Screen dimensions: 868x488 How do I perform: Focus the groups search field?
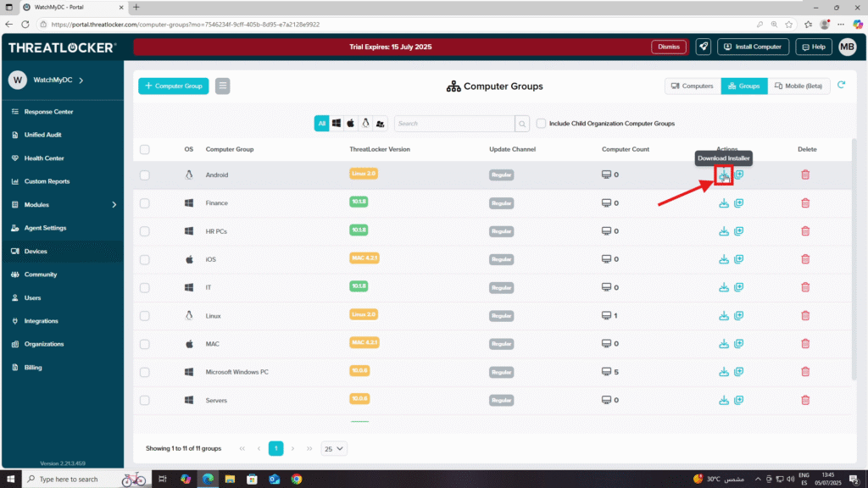pos(454,124)
